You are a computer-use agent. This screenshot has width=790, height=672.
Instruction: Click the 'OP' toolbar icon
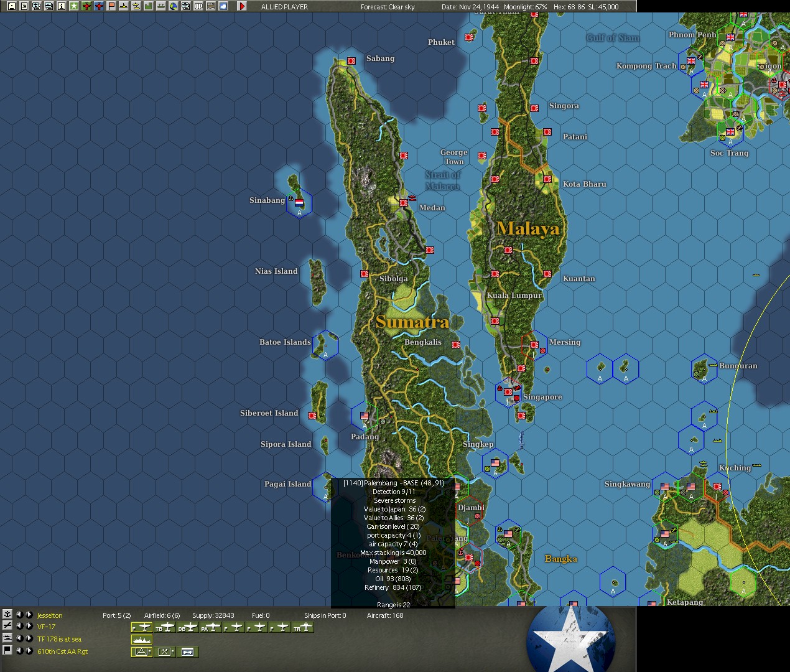point(198,6)
